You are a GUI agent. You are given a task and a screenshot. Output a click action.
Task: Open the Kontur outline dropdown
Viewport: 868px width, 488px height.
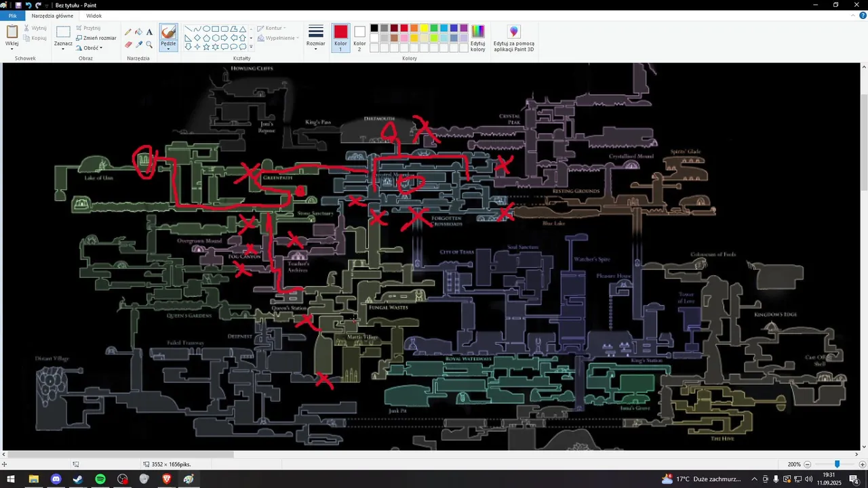(271, 28)
